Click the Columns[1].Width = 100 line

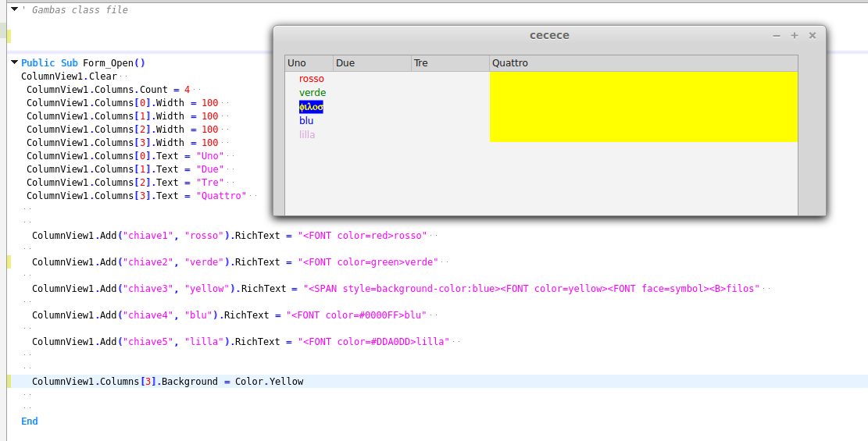(x=123, y=116)
